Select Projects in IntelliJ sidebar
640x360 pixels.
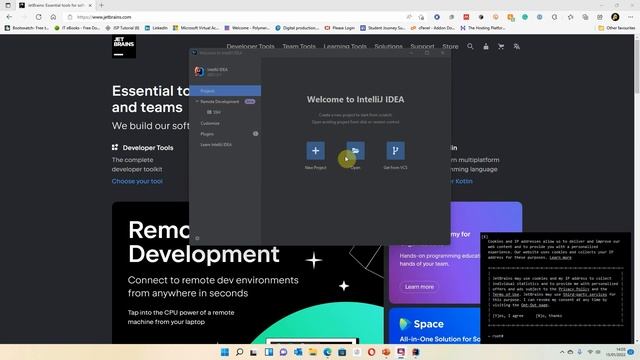pos(225,91)
